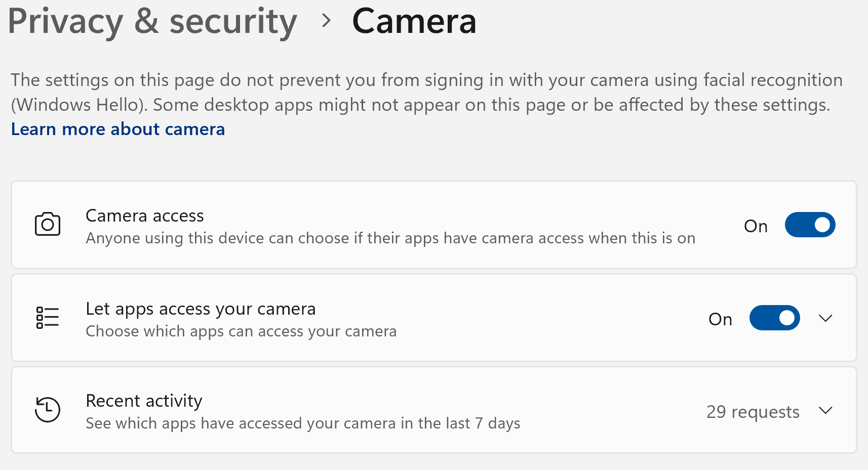Screen dimensions: 868x470
Task: Open the Learn more about camera link
Action: pyautogui.click(x=117, y=130)
